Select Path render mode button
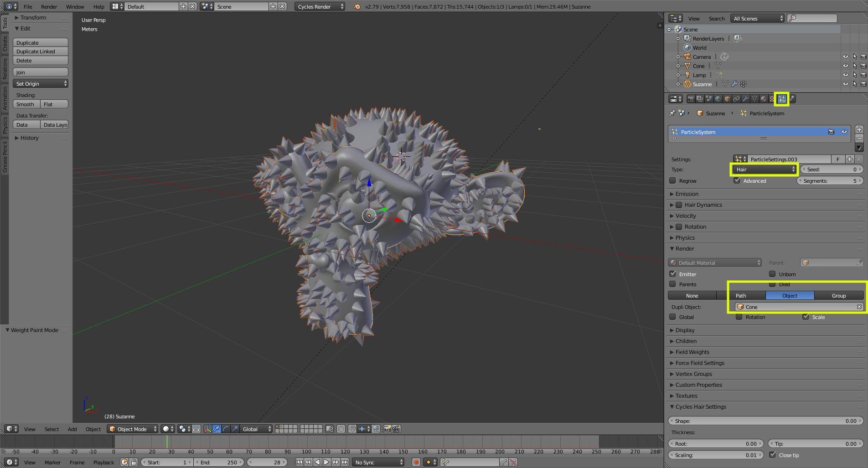Viewport: 868px width, 468px height. (741, 295)
